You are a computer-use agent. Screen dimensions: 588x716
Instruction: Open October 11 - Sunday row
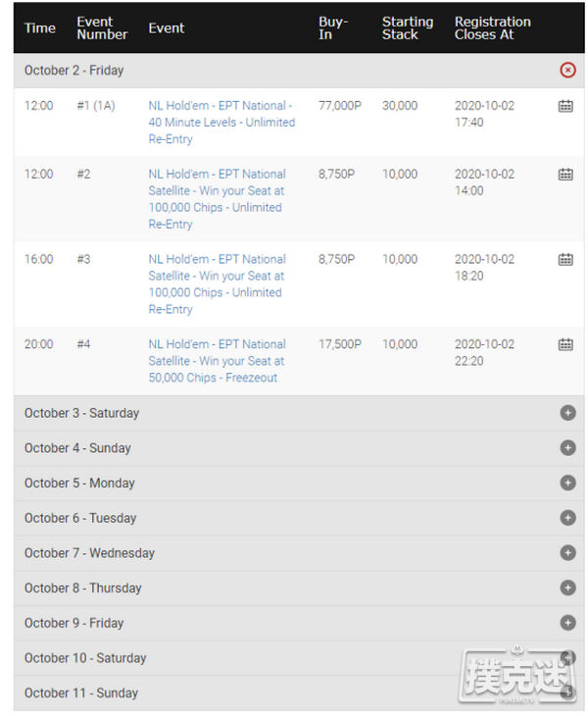(x=299, y=692)
